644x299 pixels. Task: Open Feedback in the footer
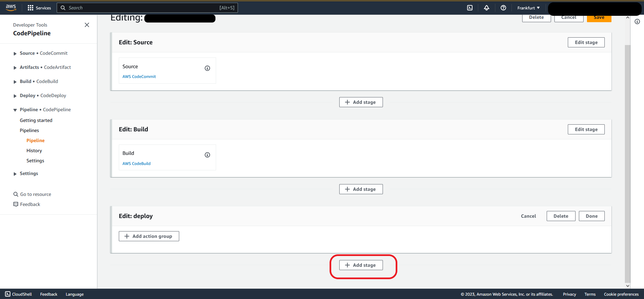(49, 294)
